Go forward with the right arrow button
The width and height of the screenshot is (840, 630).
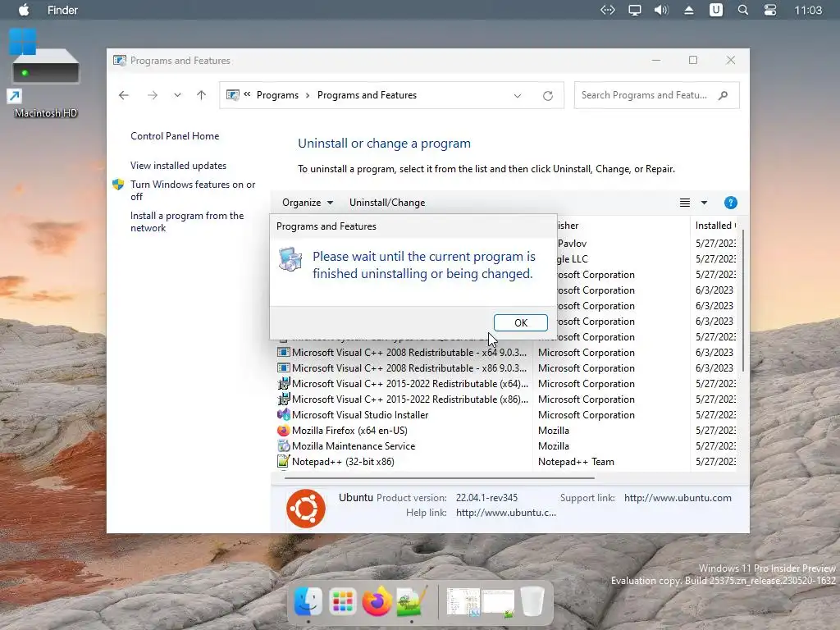tap(152, 95)
